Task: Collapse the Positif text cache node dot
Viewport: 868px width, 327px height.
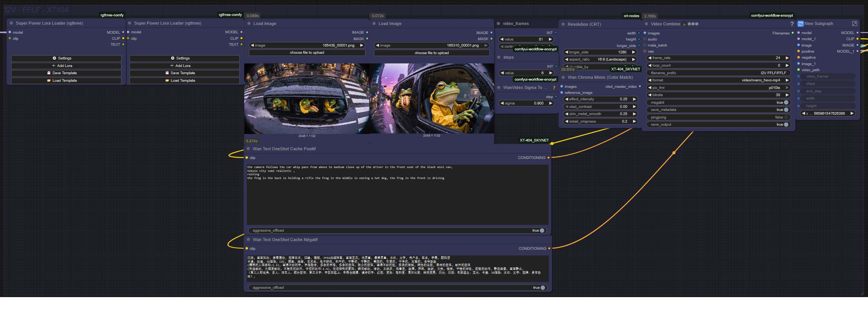Action: [x=248, y=149]
